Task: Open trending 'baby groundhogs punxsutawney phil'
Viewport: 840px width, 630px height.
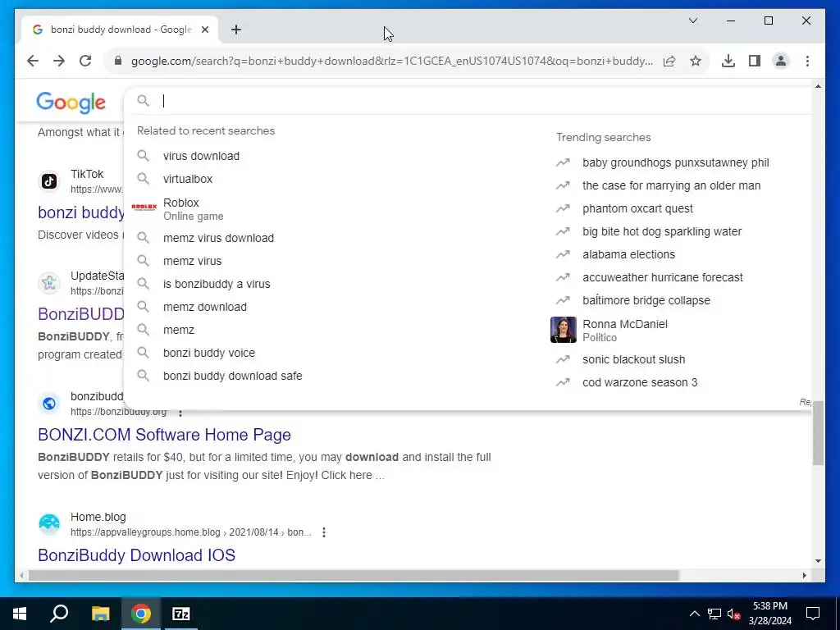Action: click(x=676, y=163)
